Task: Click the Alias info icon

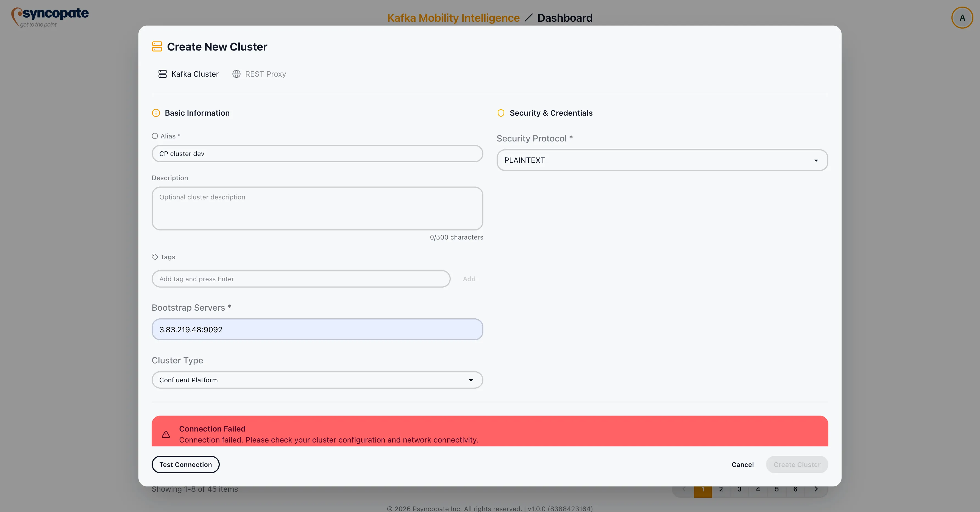Action: tap(155, 136)
